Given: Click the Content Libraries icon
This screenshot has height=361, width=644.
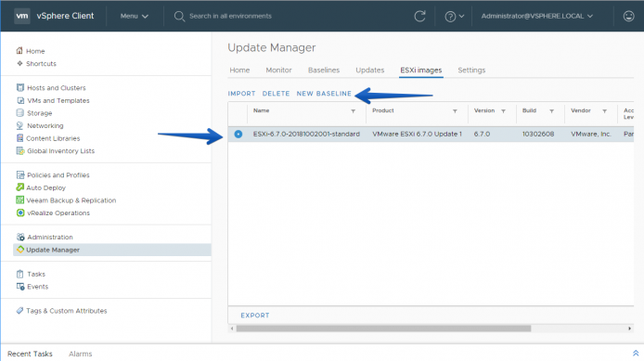Looking at the screenshot, I should (19, 138).
